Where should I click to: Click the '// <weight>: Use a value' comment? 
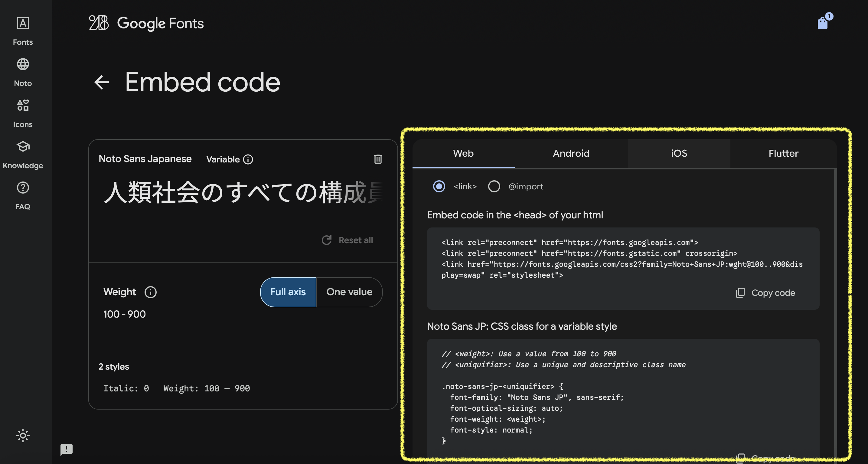[529, 354]
